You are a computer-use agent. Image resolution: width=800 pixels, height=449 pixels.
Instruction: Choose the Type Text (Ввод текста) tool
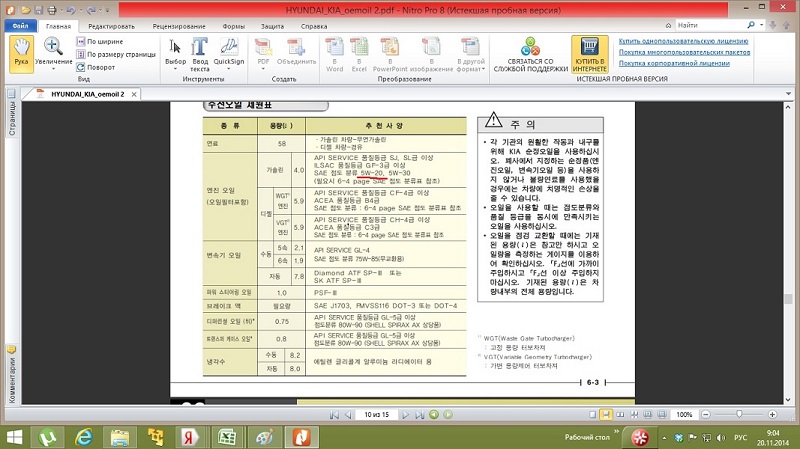click(x=200, y=52)
